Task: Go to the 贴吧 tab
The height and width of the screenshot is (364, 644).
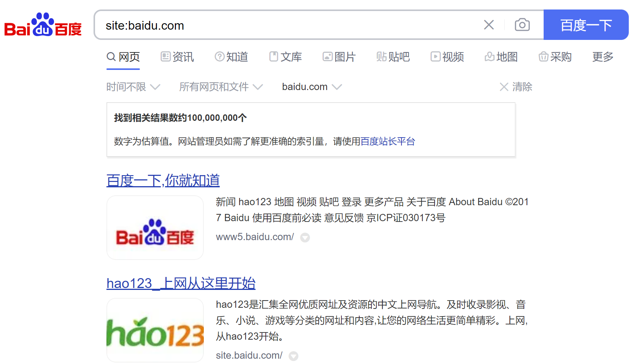Action: point(393,57)
